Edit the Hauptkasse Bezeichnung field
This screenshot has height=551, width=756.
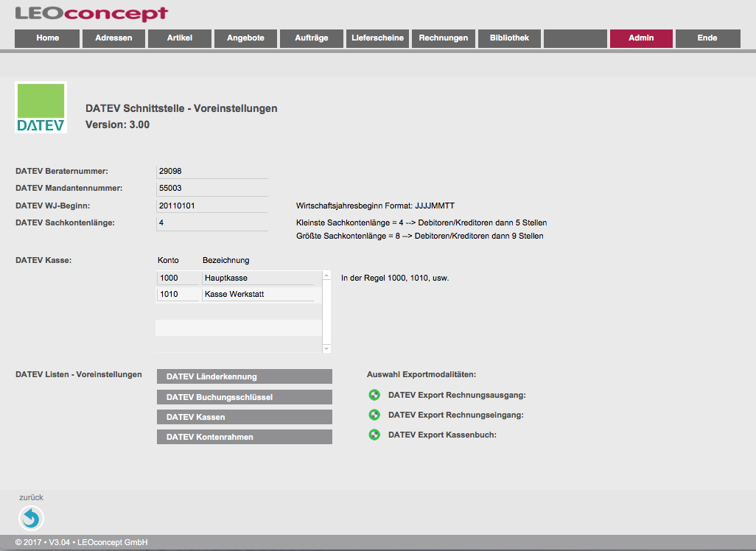coord(258,278)
